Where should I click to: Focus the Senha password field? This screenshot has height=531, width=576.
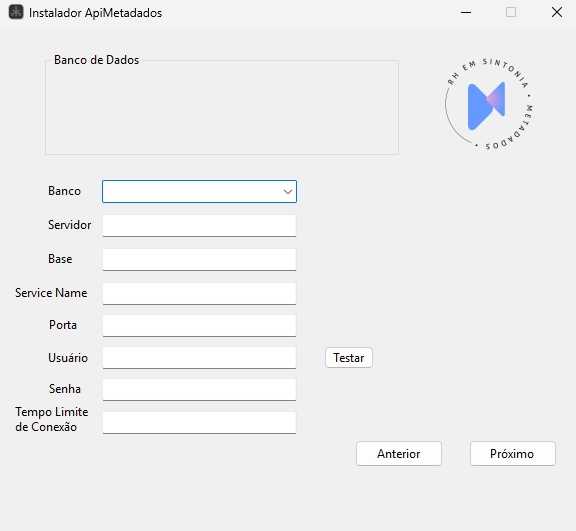coord(199,390)
